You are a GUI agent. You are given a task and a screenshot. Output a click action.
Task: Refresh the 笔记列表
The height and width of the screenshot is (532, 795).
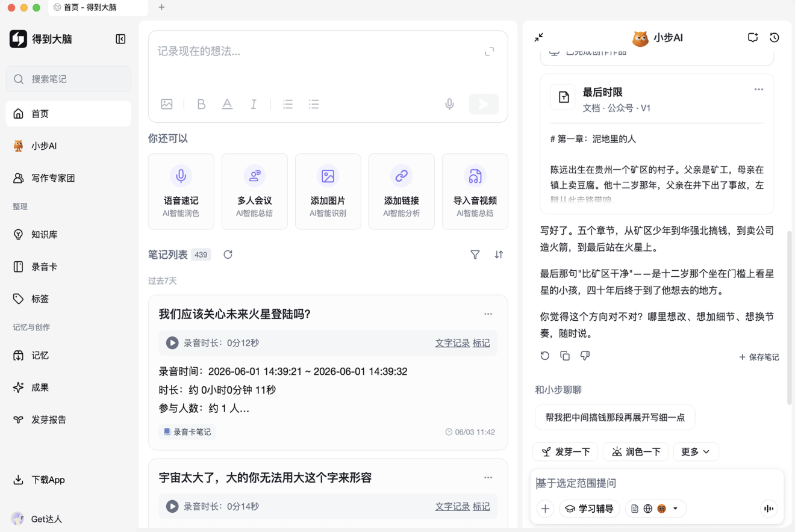[x=228, y=255]
